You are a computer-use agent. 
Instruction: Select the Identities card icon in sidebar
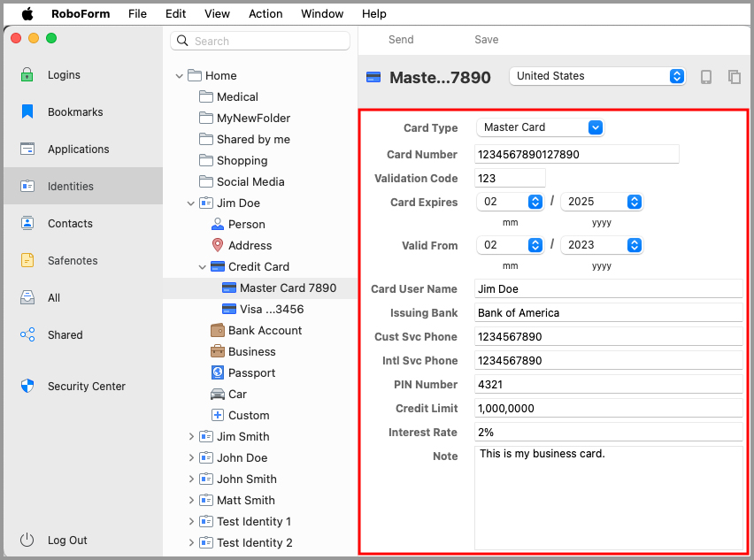tap(27, 186)
